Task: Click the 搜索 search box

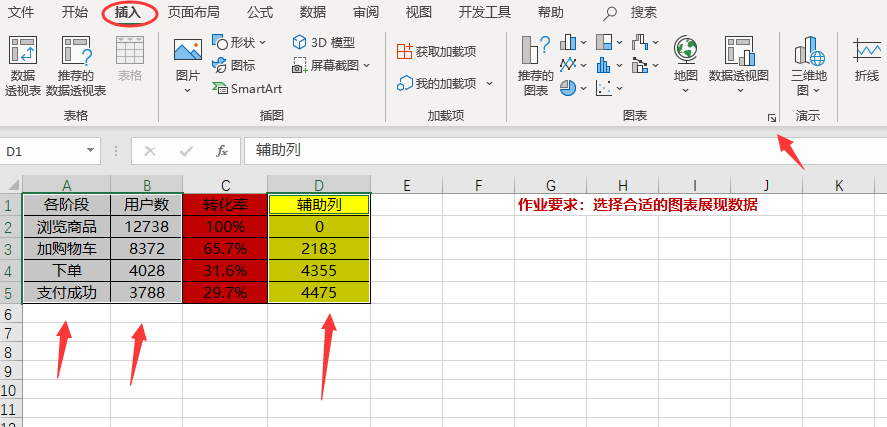Action: [644, 13]
